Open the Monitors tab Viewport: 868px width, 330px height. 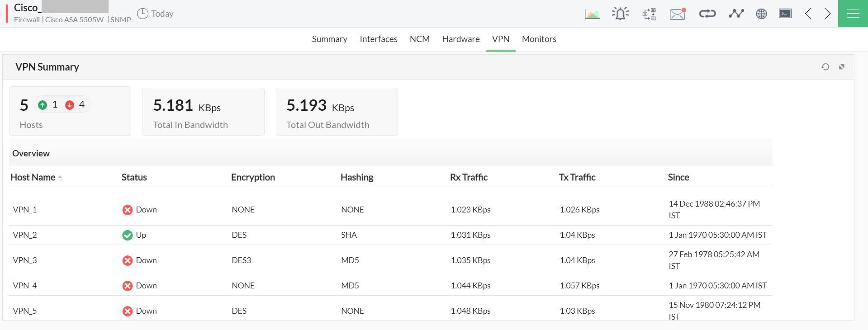click(539, 39)
